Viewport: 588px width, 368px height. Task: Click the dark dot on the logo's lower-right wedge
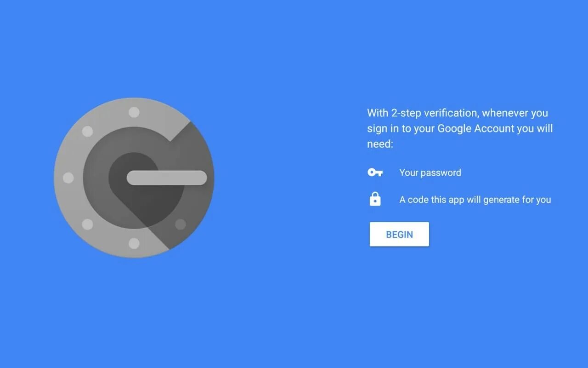tap(181, 224)
